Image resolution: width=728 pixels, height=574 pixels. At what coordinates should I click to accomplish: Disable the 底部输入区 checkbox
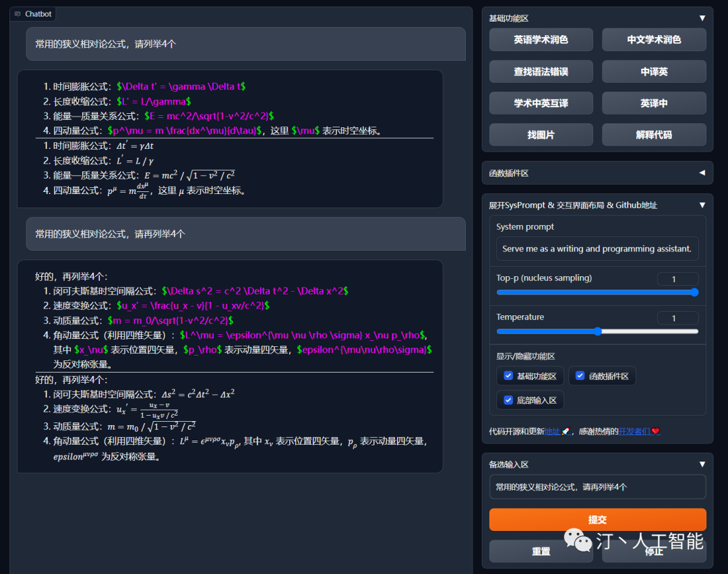coord(508,400)
